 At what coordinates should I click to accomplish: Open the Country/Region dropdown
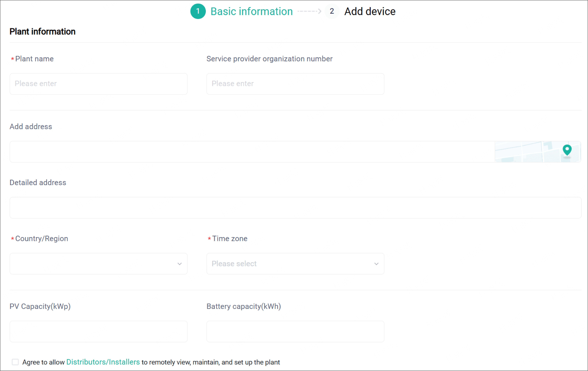pyautogui.click(x=99, y=264)
